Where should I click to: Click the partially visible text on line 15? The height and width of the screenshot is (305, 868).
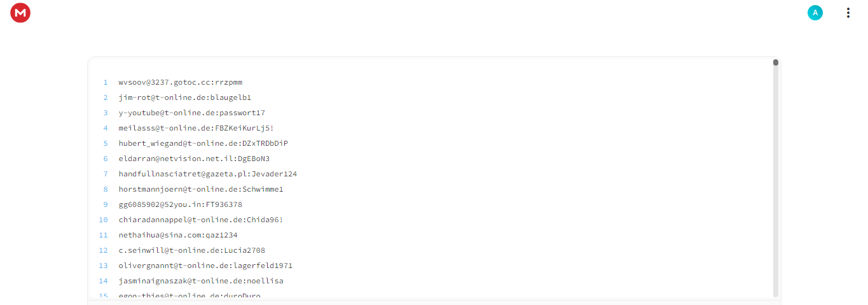tap(189, 295)
